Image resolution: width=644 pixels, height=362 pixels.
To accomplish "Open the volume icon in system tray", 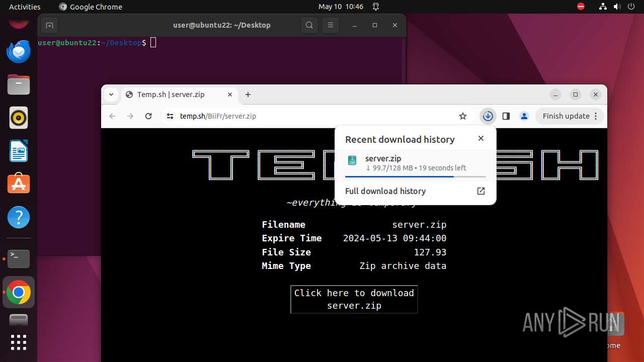I will (617, 7).
